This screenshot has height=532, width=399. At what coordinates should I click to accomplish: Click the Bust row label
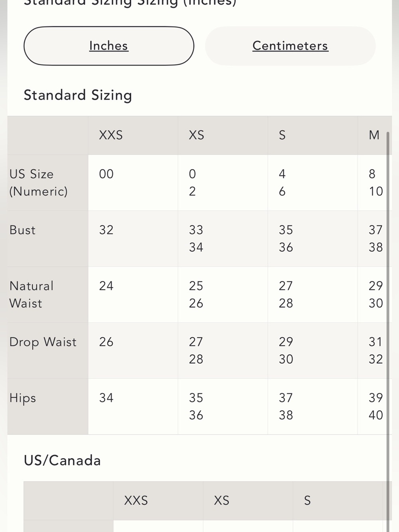tap(22, 230)
